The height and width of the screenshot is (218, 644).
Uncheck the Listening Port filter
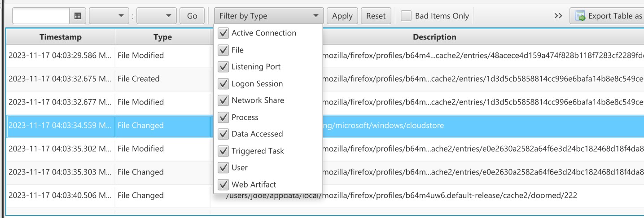(x=223, y=66)
